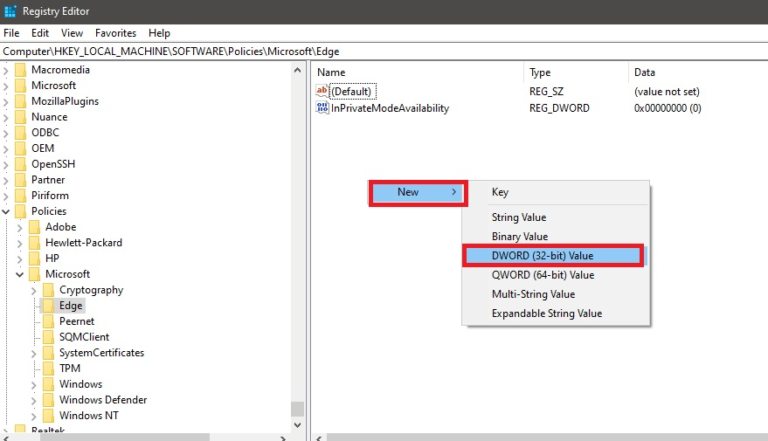Click the Piriform folder icon
This screenshot has width=768, height=441.
pos(20,195)
